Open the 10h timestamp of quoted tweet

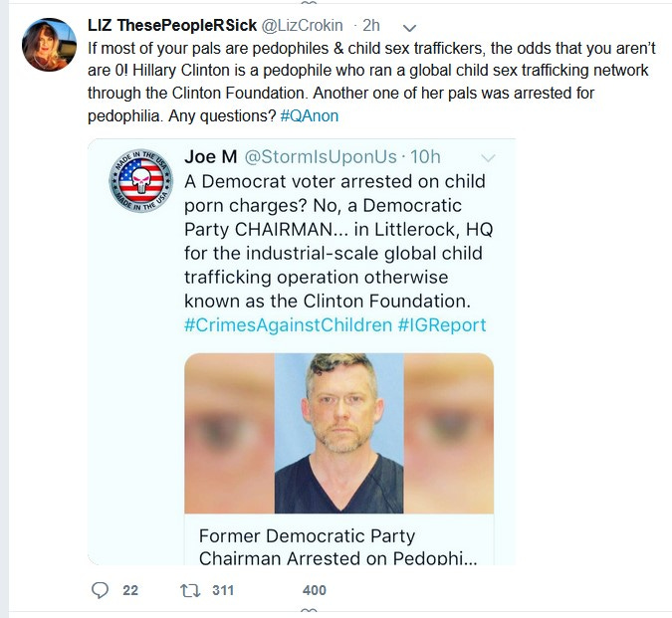tap(425, 157)
